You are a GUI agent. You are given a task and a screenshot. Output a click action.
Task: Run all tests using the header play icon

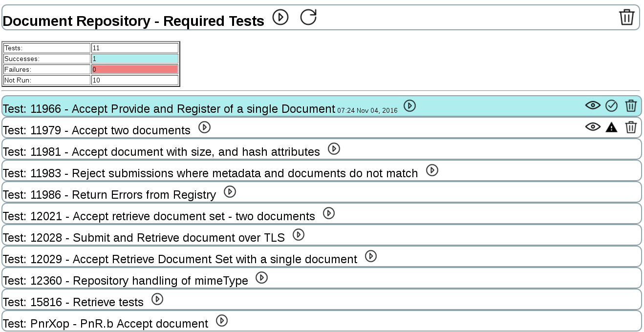[280, 17]
